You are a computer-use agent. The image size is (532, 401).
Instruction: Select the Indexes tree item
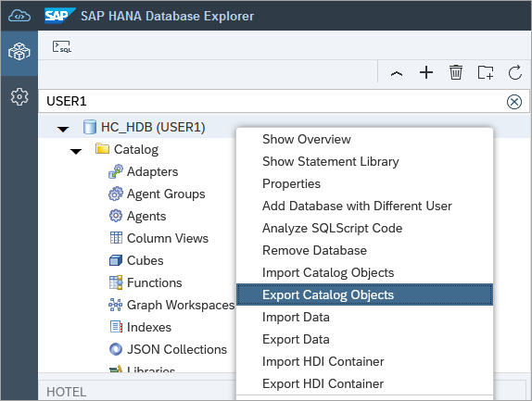(149, 327)
